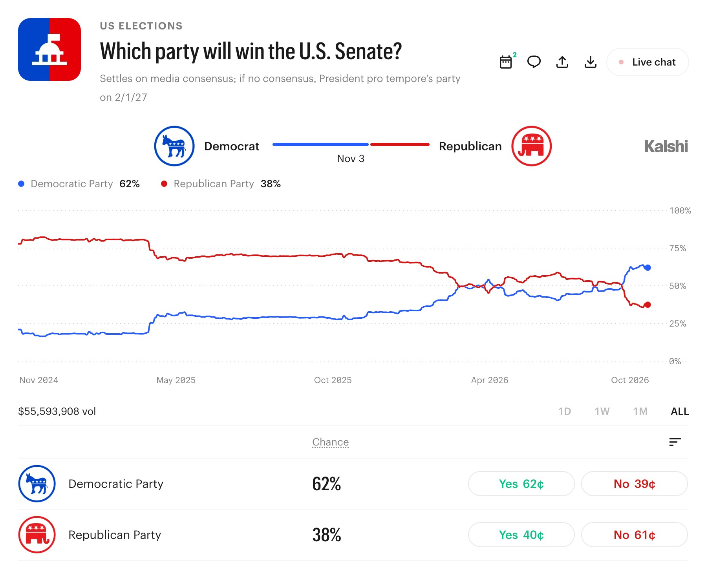The image size is (728, 588).
Task: Select the 1D time range
Action: click(x=565, y=411)
